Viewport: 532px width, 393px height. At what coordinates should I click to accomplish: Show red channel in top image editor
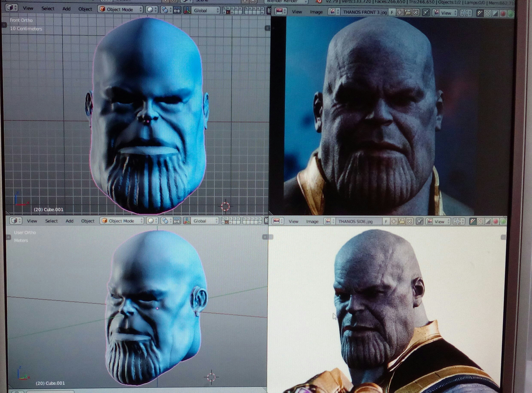tap(503, 14)
